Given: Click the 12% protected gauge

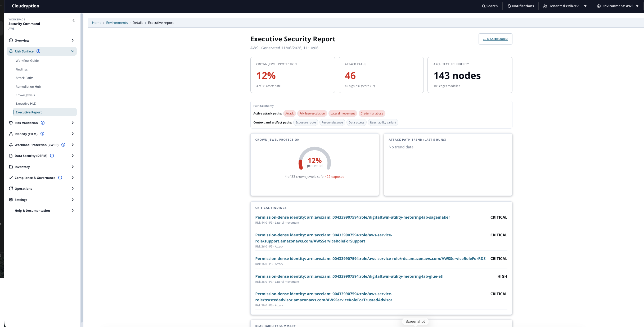Looking at the screenshot, I should click(314, 158).
